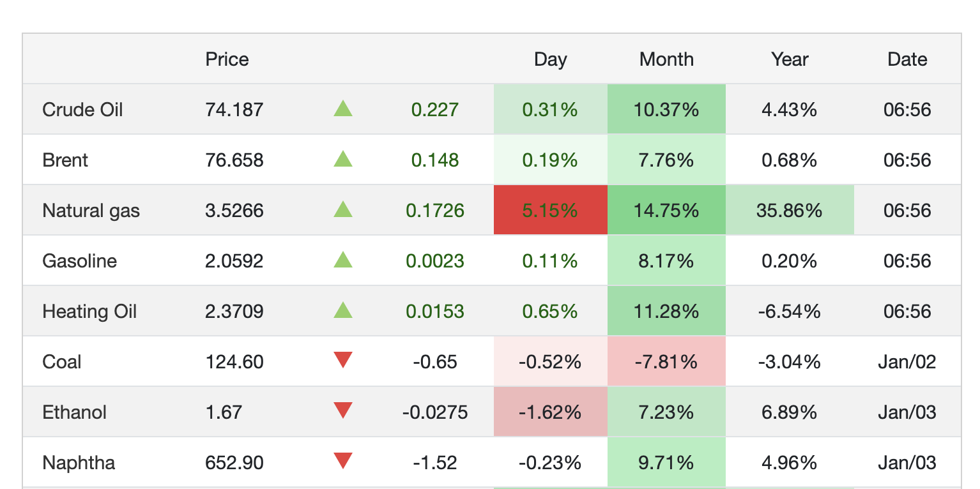The width and height of the screenshot is (980, 489).
Task: Click Natural gas year change 35.86%
Action: tap(790, 211)
